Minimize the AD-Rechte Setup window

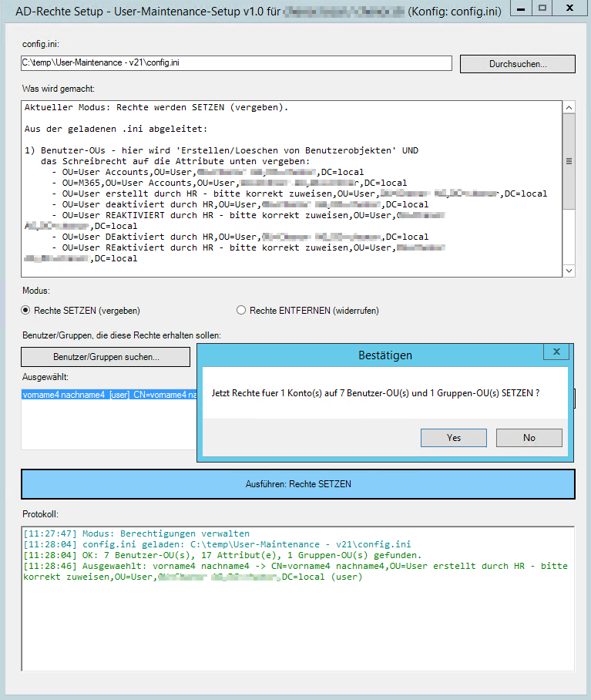tap(521, 8)
